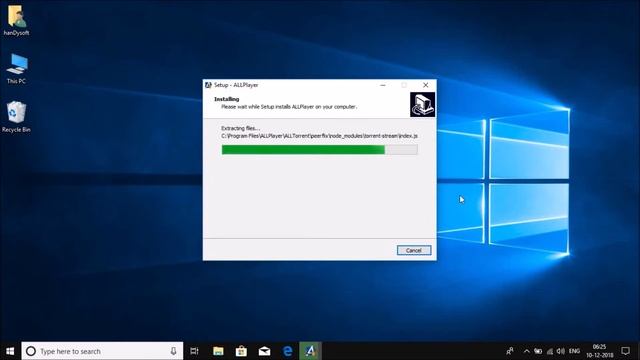Viewport: 640px width, 360px height.
Task: Click the Type here to search box
Action: [x=102, y=351]
